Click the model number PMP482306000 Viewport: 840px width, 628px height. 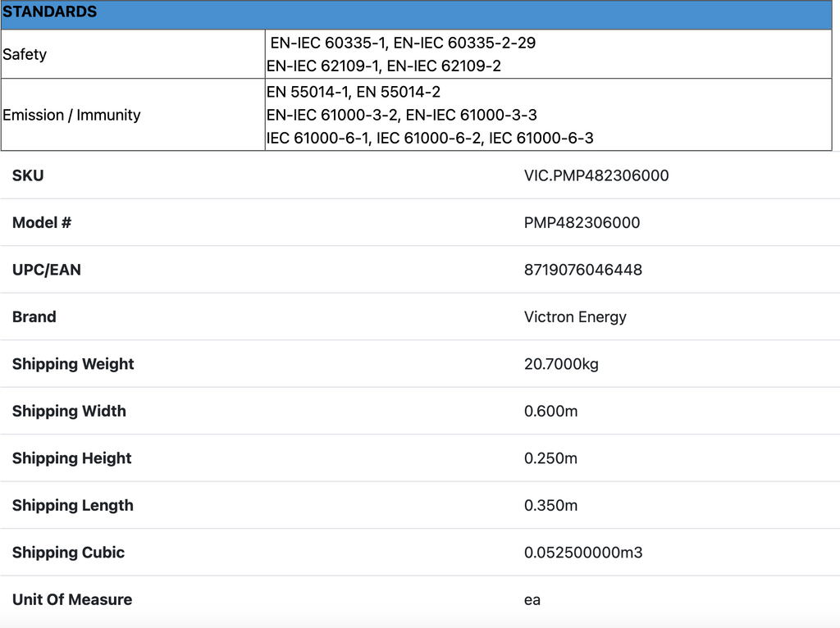582,223
